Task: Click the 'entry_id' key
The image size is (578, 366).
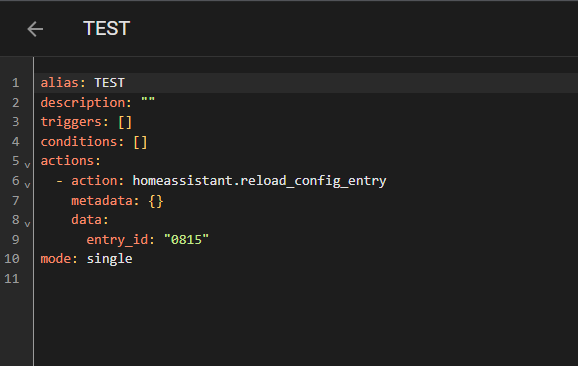Action: pos(117,240)
